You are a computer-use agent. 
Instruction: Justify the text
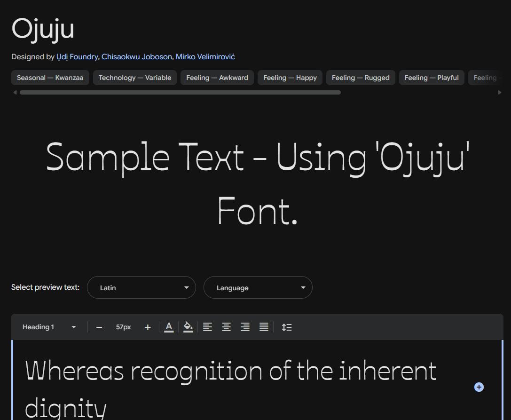coord(264,327)
